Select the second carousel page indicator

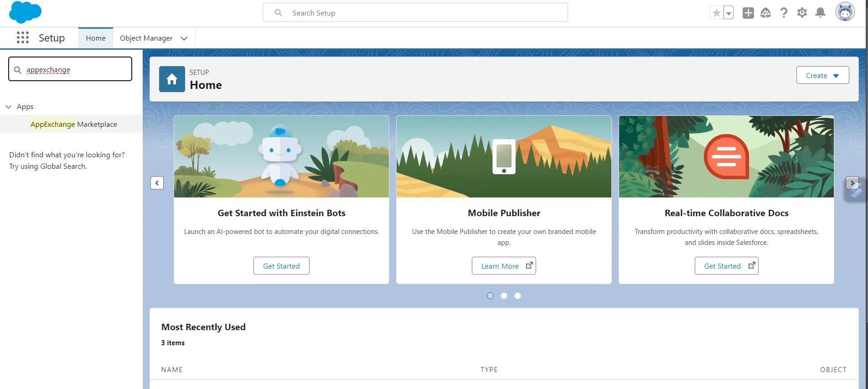(x=504, y=296)
